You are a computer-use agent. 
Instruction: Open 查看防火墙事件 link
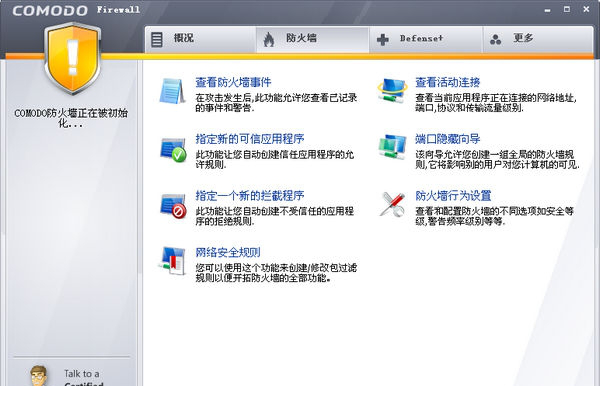click(x=233, y=82)
